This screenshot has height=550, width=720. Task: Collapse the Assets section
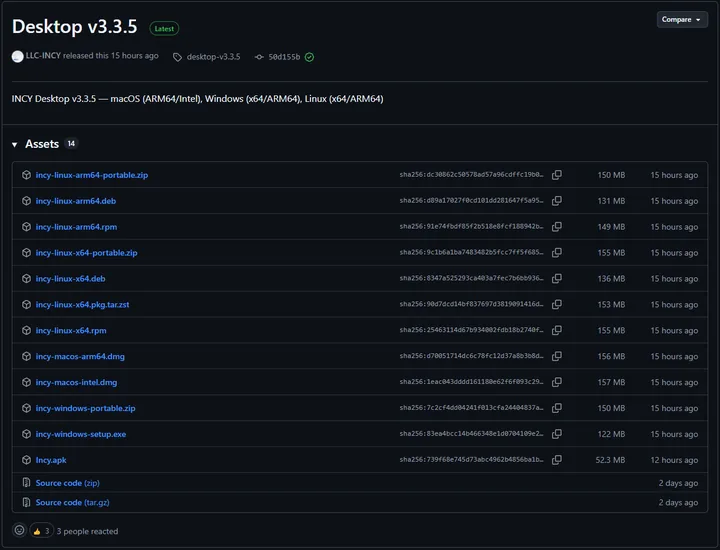pos(15,145)
